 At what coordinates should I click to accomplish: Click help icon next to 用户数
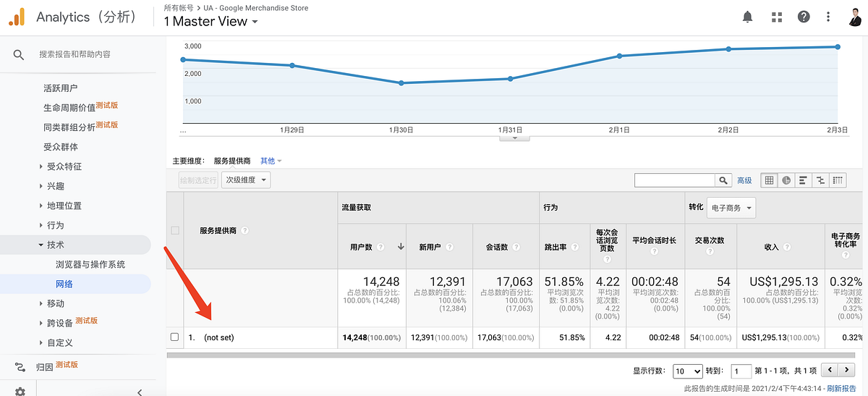click(x=380, y=247)
